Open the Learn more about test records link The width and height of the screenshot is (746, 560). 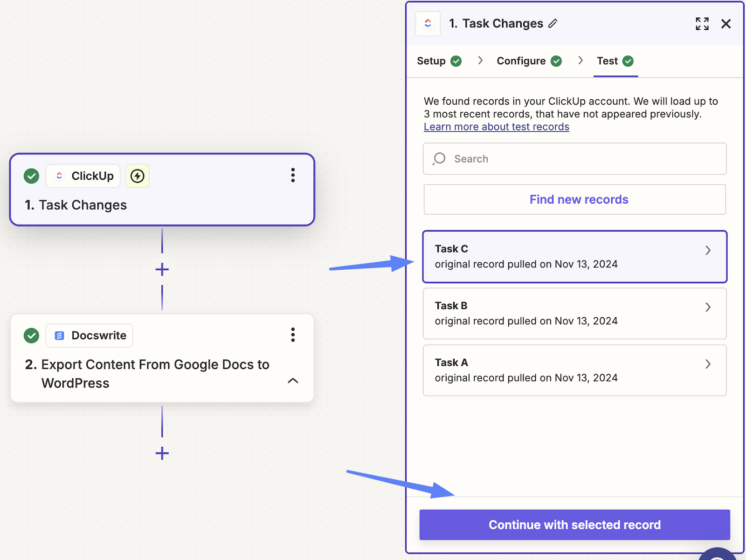click(x=496, y=127)
